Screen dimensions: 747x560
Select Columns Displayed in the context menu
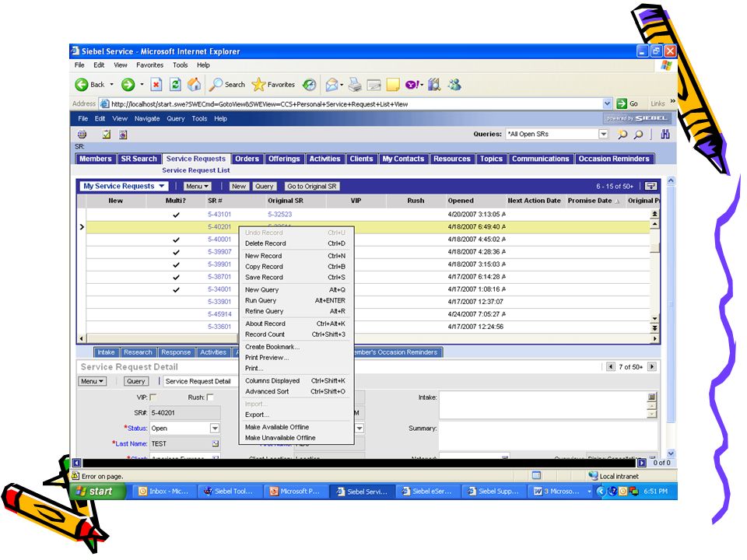(296, 380)
